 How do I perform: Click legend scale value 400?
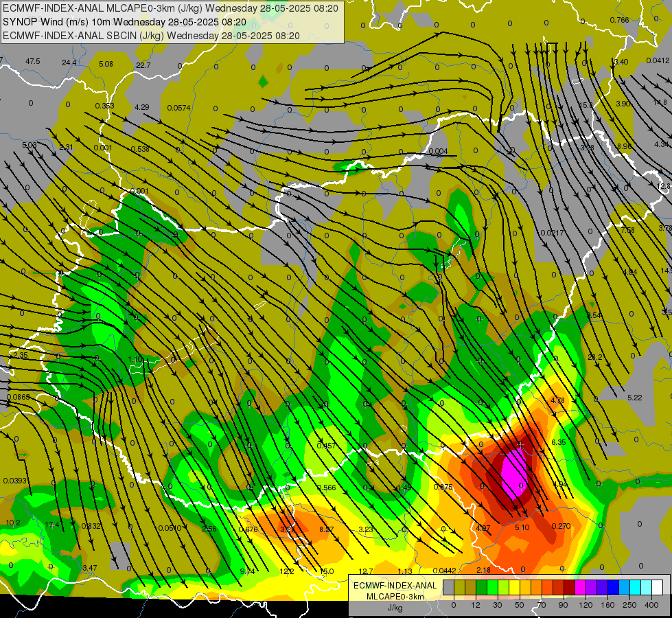click(x=651, y=605)
